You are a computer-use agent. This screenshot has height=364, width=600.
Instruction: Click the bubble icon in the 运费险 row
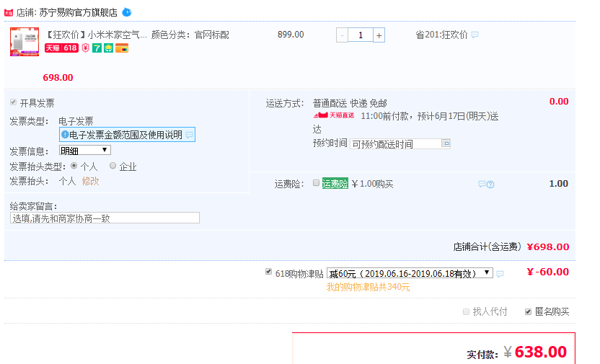point(482,185)
